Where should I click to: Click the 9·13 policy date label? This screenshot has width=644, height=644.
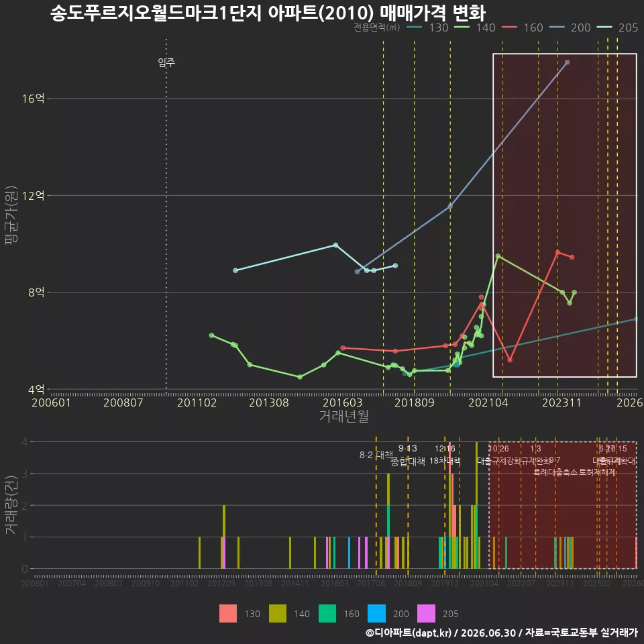click(x=407, y=448)
